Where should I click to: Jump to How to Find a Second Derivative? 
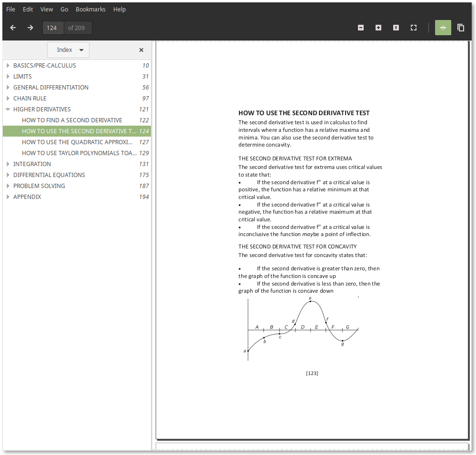point(72,120)
